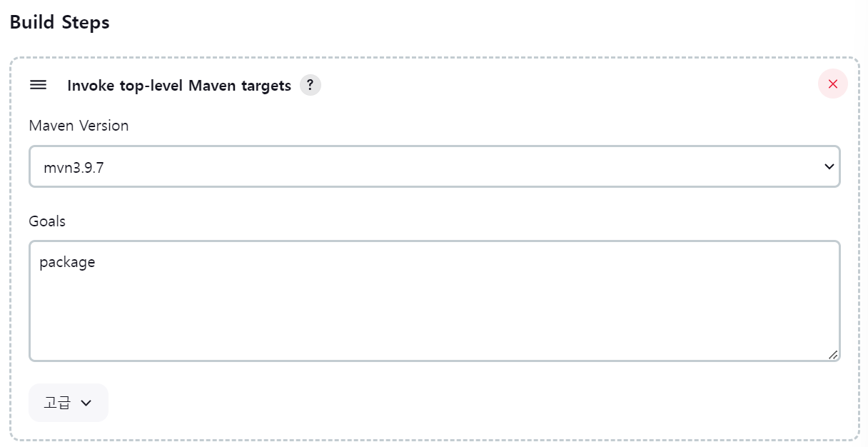Click the chevron icon beside 고급

coord(86,403)
